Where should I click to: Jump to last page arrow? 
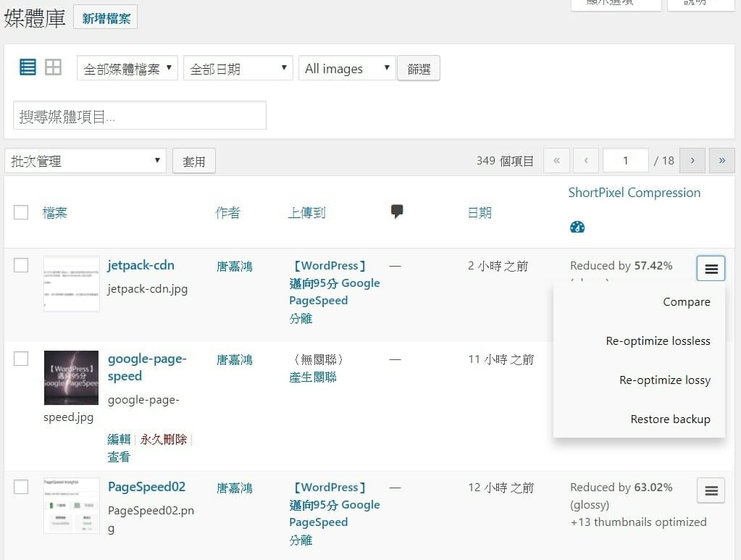click(721, 161)
